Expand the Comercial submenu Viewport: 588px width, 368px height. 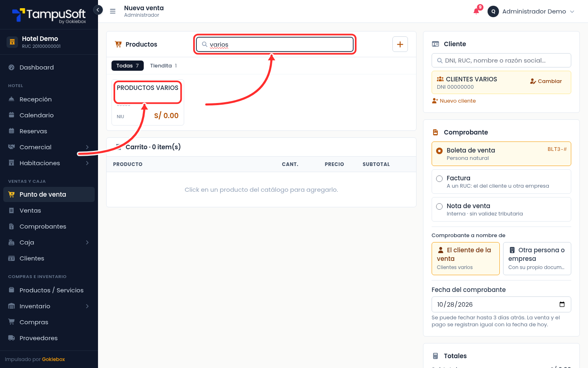[x=49, y=147]
